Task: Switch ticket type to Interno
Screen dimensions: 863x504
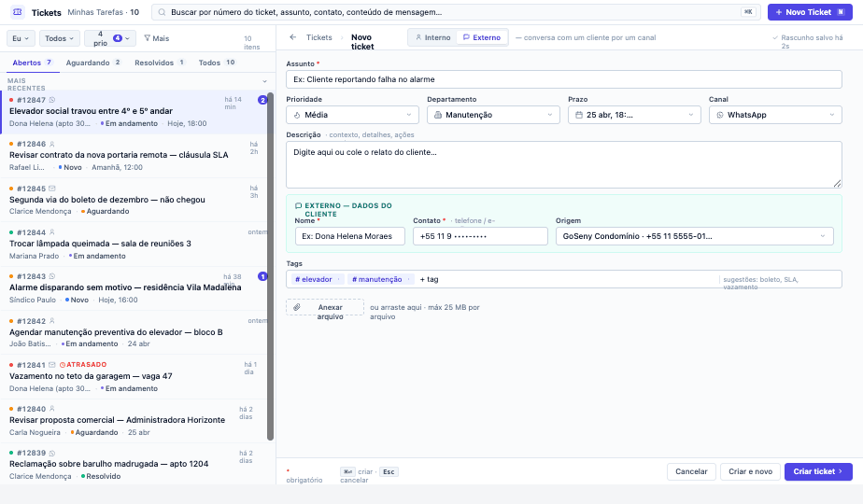Action: [433, 37]
